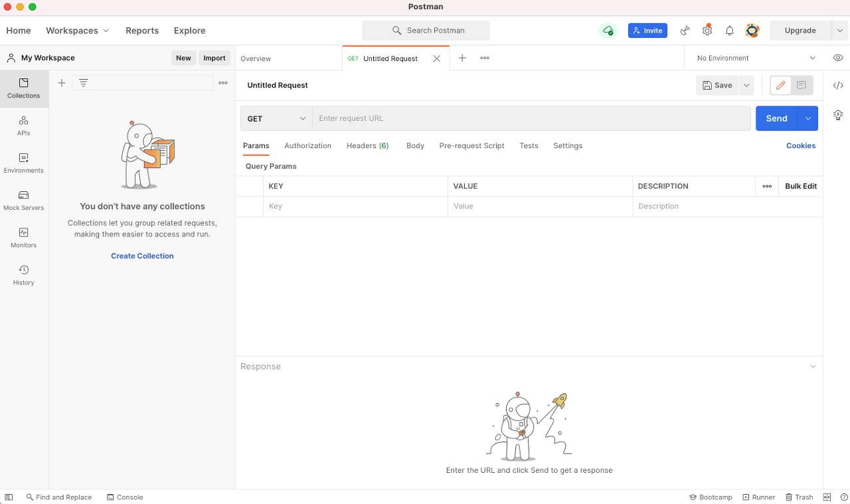This screenshot has width=850, height=504.
Task: Switch to comment mode icon
Action: tap(802, 85)
